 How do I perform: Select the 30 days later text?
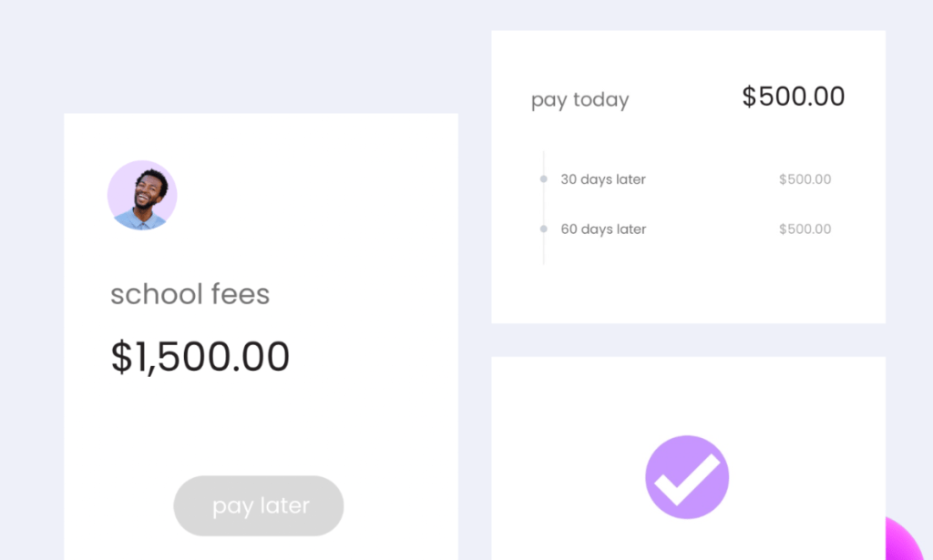coord(603,179)
